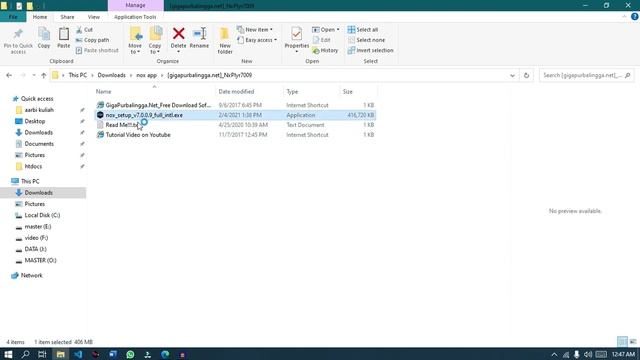Select GigaPurbalingga.Net_Free Download shortcut file
640x360 pixels.
(235, 105)
